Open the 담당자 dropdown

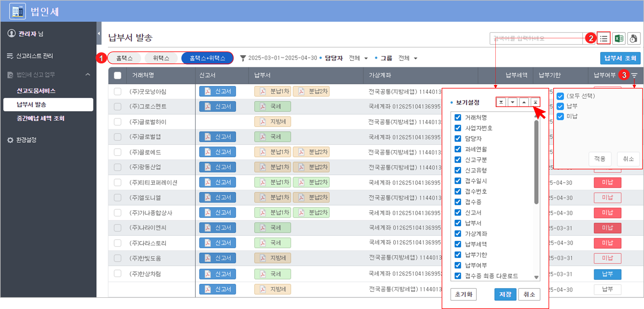pos(358,58)
